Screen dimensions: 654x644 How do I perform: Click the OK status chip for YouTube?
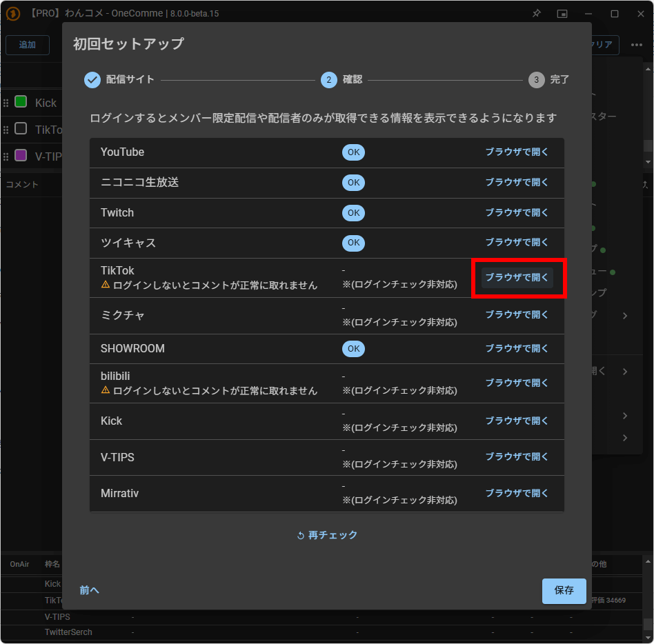353,152
